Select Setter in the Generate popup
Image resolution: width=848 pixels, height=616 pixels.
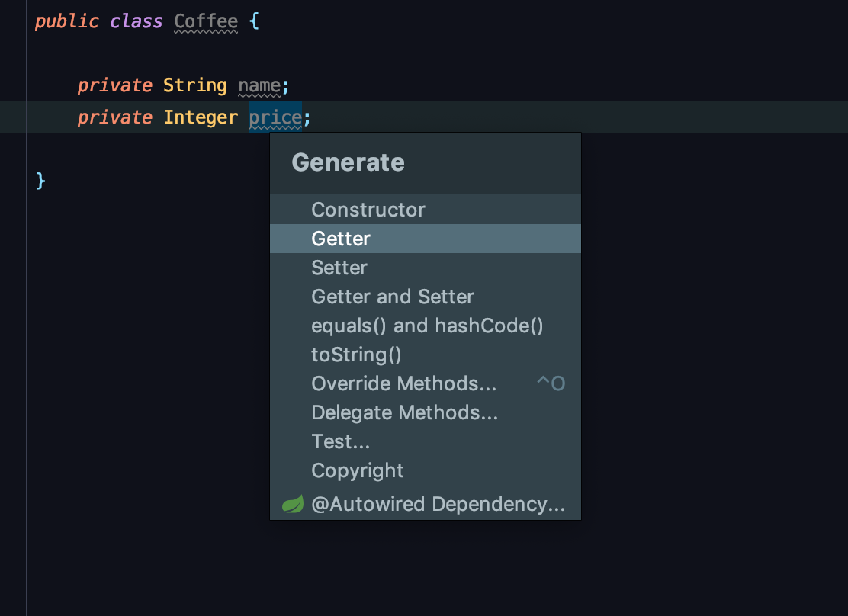(x=339, y=268)
